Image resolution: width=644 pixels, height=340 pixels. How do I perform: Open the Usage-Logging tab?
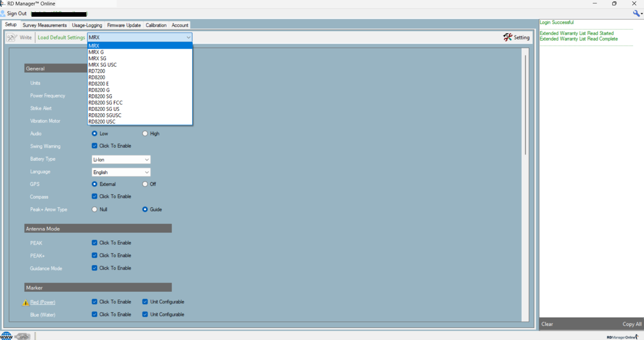pos(87,25)
